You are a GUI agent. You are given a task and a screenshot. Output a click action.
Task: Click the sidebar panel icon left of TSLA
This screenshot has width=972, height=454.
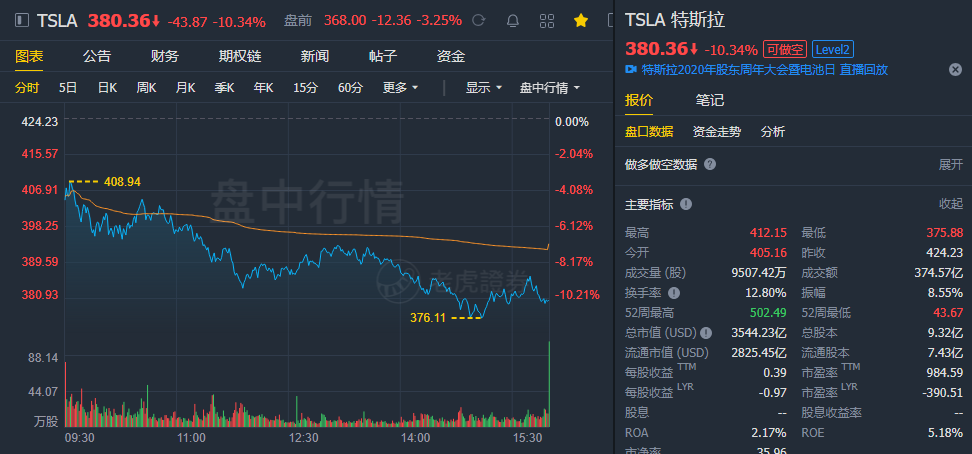click(x=20, y=20)
